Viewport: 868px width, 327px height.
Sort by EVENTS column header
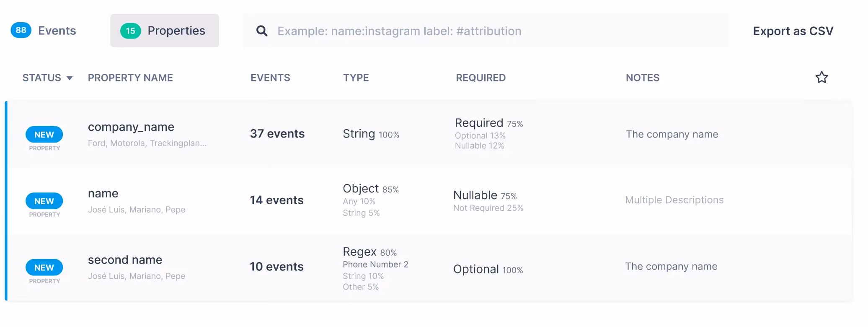click(270, 78)
